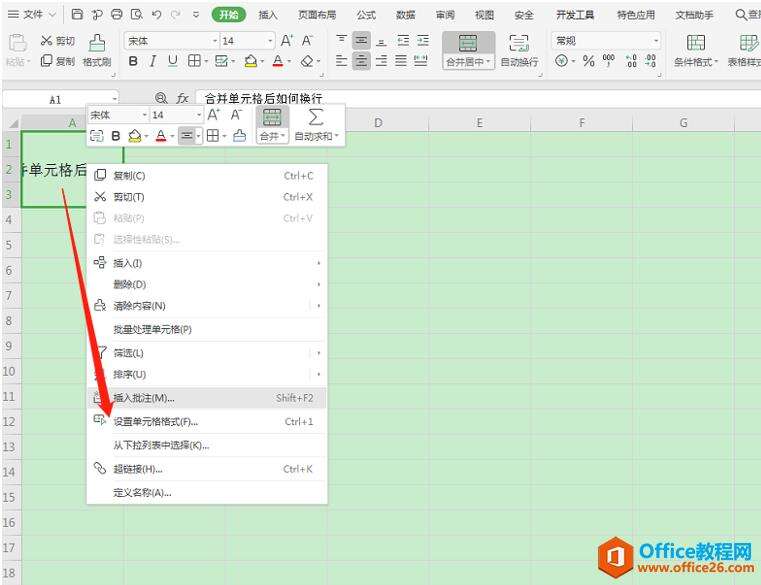761x585 pixels.
Task: Select Format Cells (设置单元格格式) in context menu
Action: 155,422
